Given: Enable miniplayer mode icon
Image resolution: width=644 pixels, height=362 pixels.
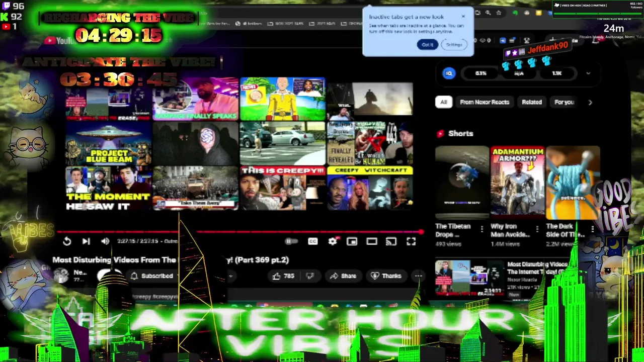Looking at the screenshot, I should point(352,242).
